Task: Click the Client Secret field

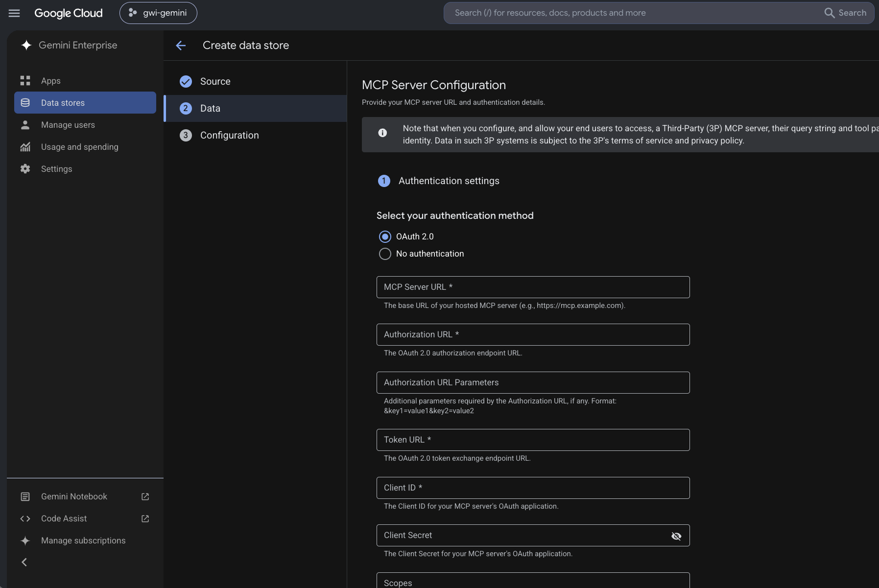Action: coord(533,535)
